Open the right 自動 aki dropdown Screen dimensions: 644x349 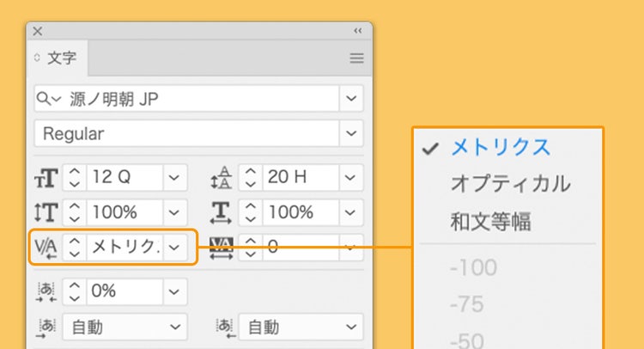(x=301, y=327)
